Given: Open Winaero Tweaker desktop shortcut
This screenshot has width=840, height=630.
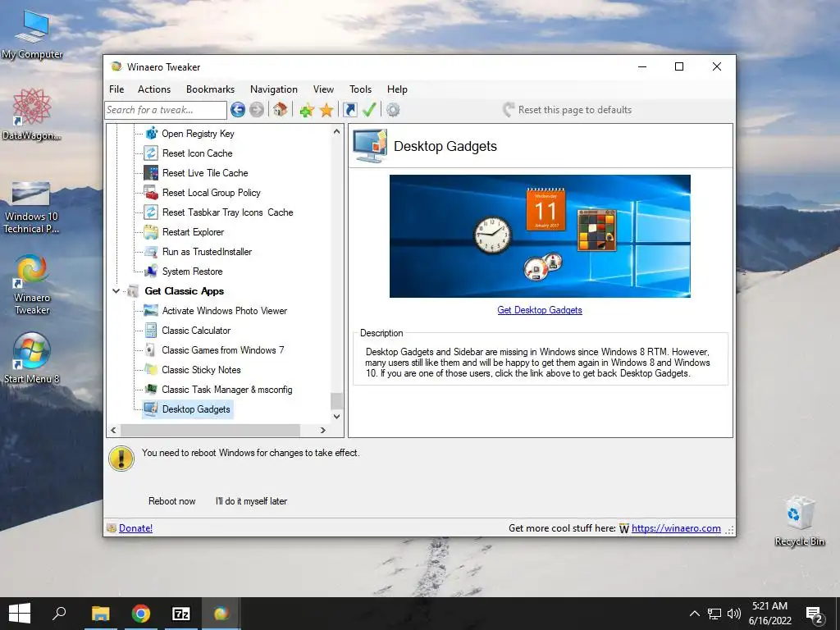Looking at the screenshot, I should coord(32,284).
